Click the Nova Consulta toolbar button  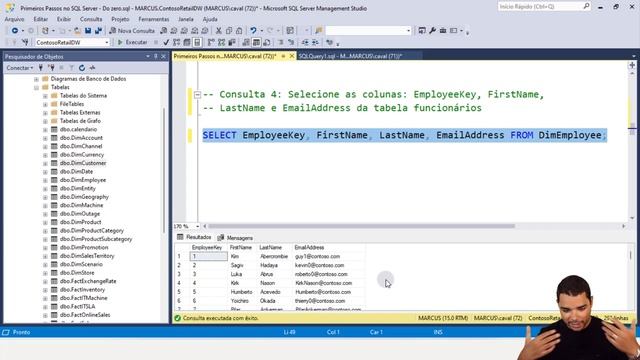pos(132,31)
